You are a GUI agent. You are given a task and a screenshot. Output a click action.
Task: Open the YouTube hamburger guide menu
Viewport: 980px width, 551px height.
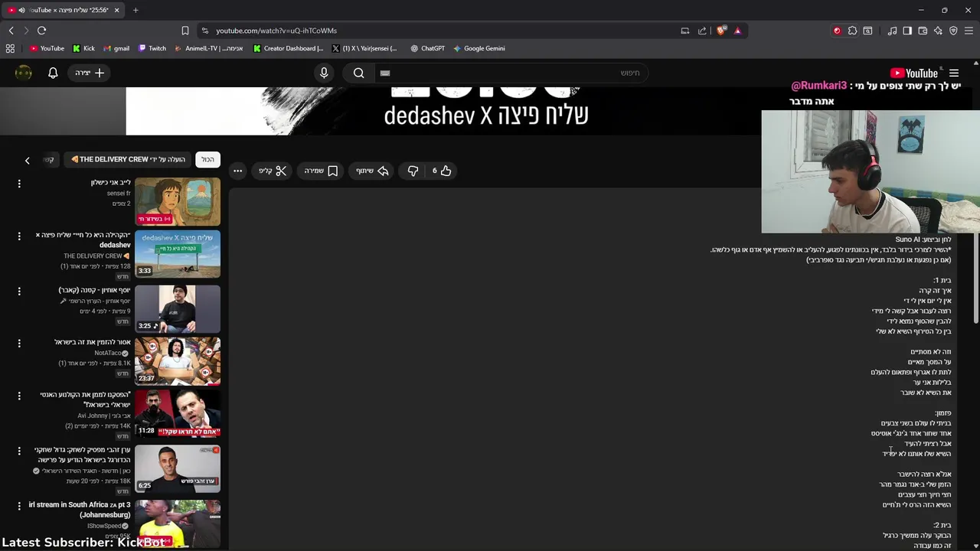954,73
